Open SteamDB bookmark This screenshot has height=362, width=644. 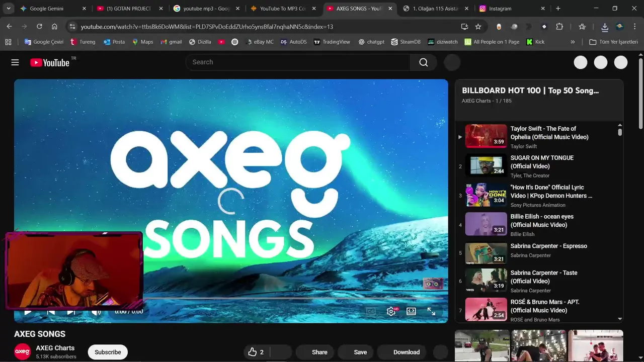[x=406, y=42]
